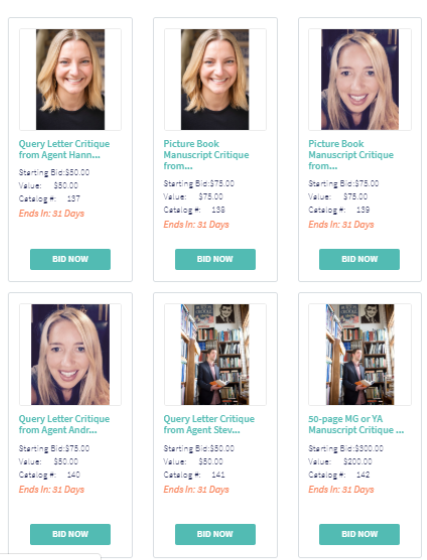Open Picture Book Manuscript Critique link for catalog 138
This screenshot has width=427, height=560.
click(x=206, y=155)
